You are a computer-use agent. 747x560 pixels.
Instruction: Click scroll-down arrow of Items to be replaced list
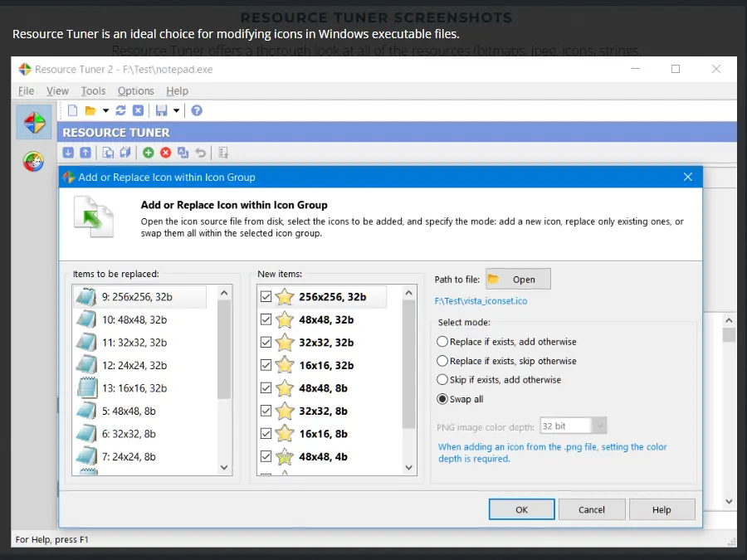(224, 468)
